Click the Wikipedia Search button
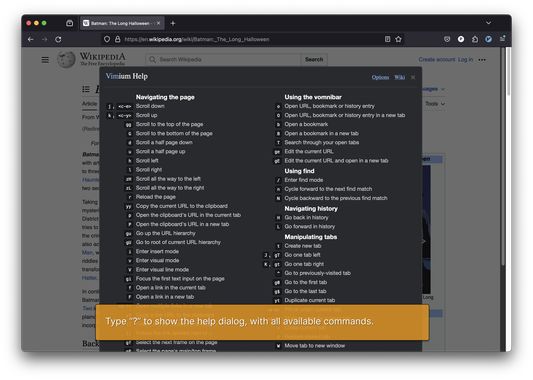 click(314, 59)
